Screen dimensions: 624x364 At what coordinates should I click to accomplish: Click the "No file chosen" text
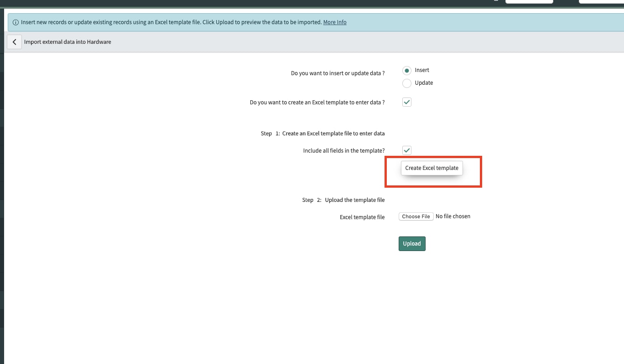pyautogui.click(x=453, y=216)
